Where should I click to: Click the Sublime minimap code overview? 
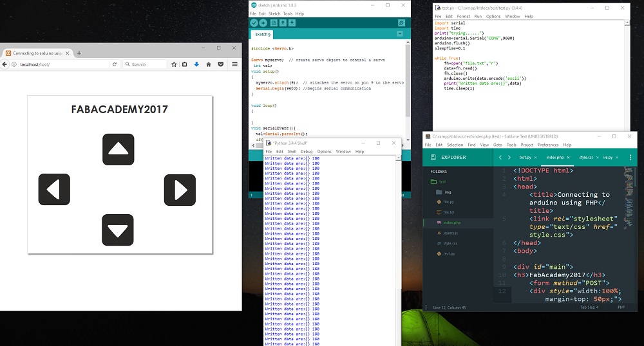point(629,197)
